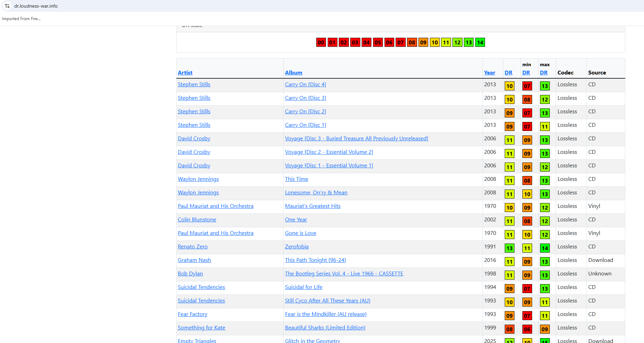This screenshot has height=343, width=644.
Task: Click year 2002 in One Year row
Action: tap(490, 220)
